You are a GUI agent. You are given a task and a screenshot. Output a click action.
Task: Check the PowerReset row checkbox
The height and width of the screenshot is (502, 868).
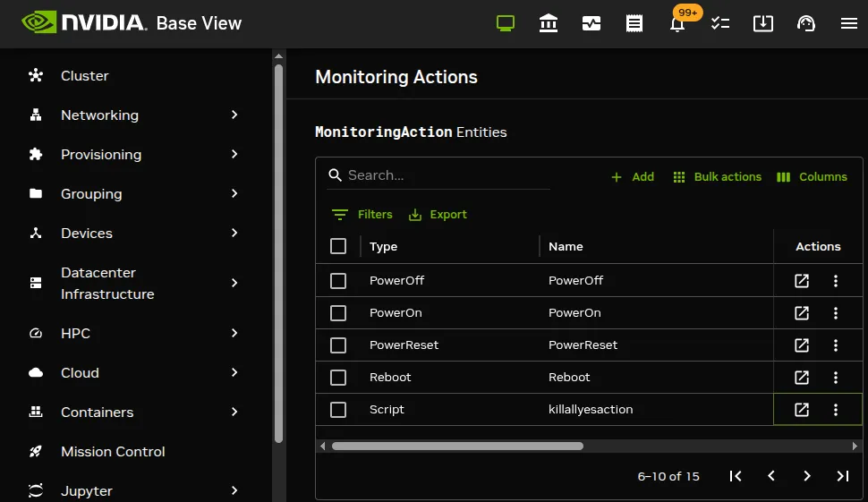coord(338,345)
